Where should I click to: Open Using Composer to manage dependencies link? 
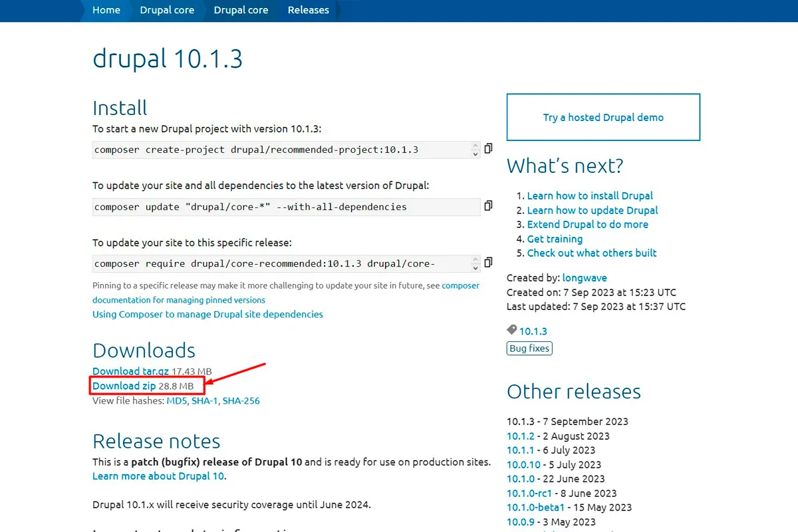[207, 314]
